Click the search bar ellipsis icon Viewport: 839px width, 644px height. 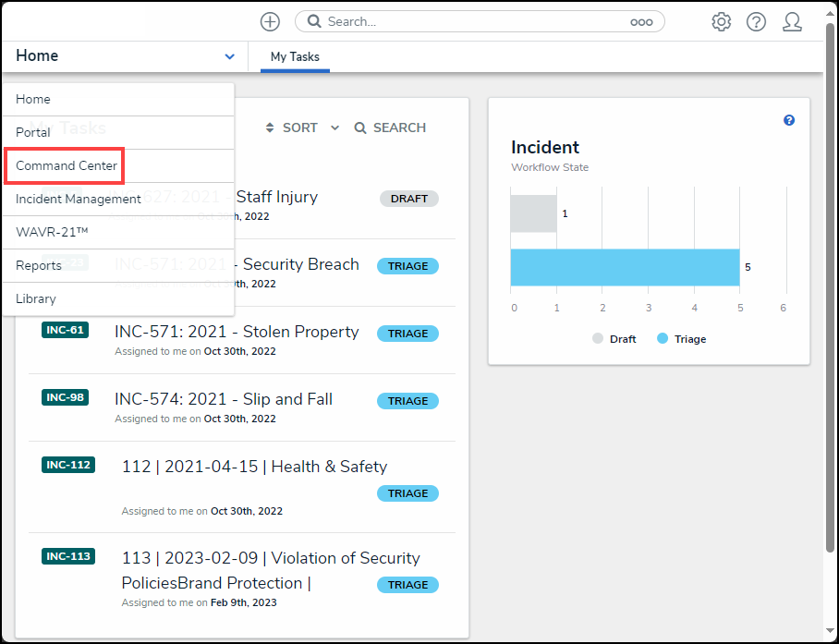pyautogui.click(x=641, y=22)
